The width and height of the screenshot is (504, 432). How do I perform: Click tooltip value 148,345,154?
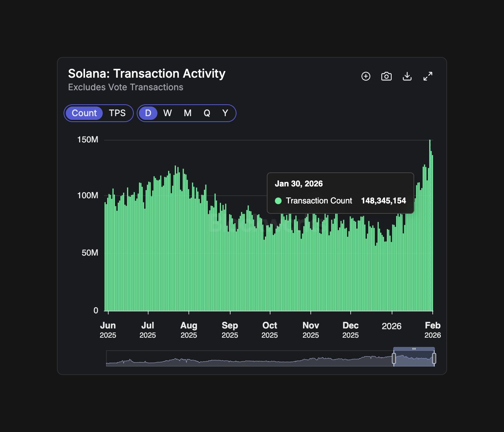pyautogui.click(x=384, y=201)
